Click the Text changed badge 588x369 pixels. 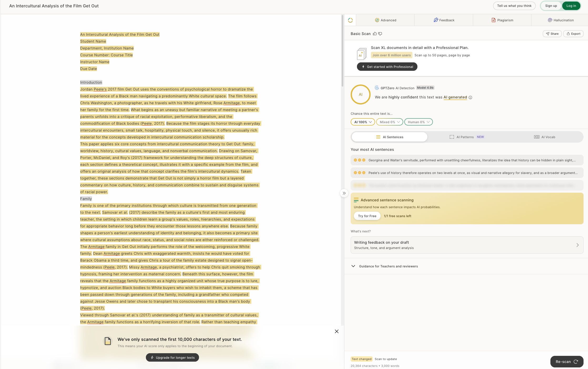361,359
